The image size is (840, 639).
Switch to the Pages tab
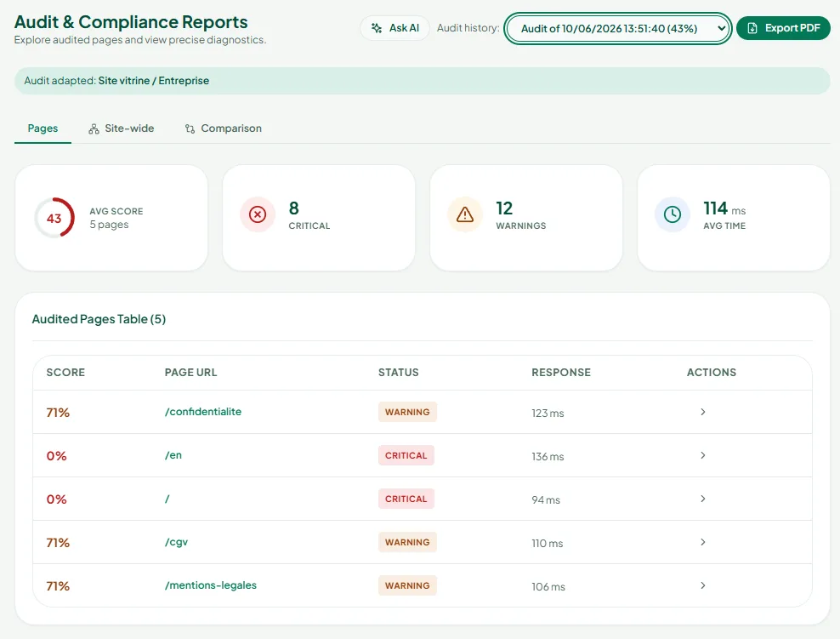point(43,128)
